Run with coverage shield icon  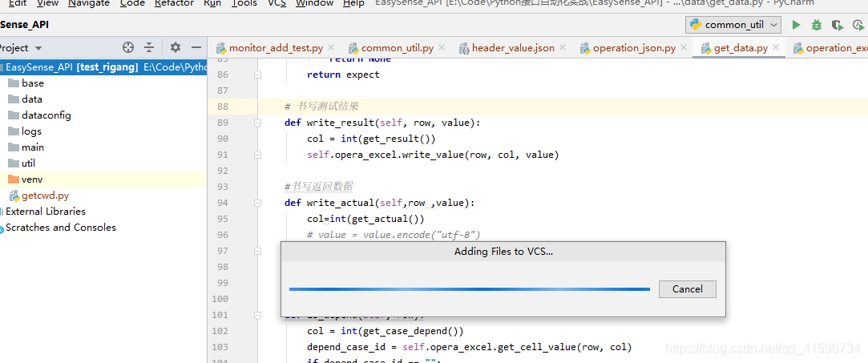coord(838,25)
